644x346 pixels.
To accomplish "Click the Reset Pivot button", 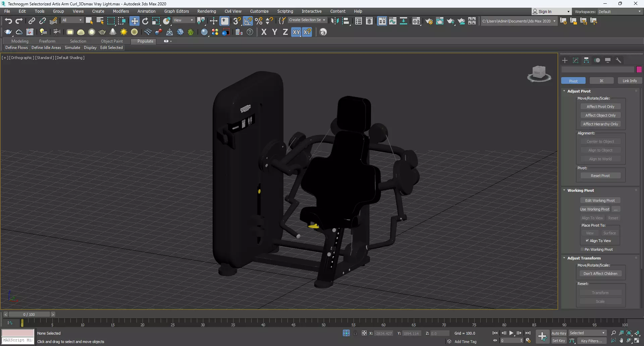I will [600, 176].
